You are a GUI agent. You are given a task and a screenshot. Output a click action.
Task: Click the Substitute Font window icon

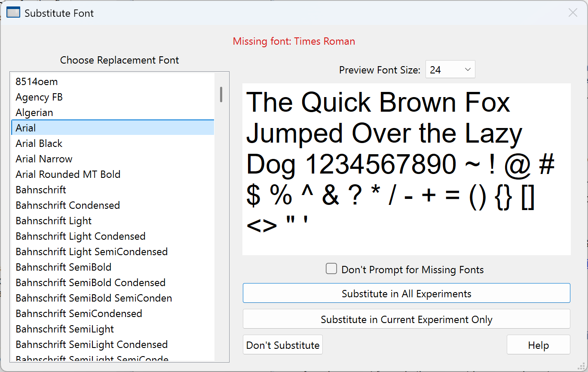click(x=13, y=13)
